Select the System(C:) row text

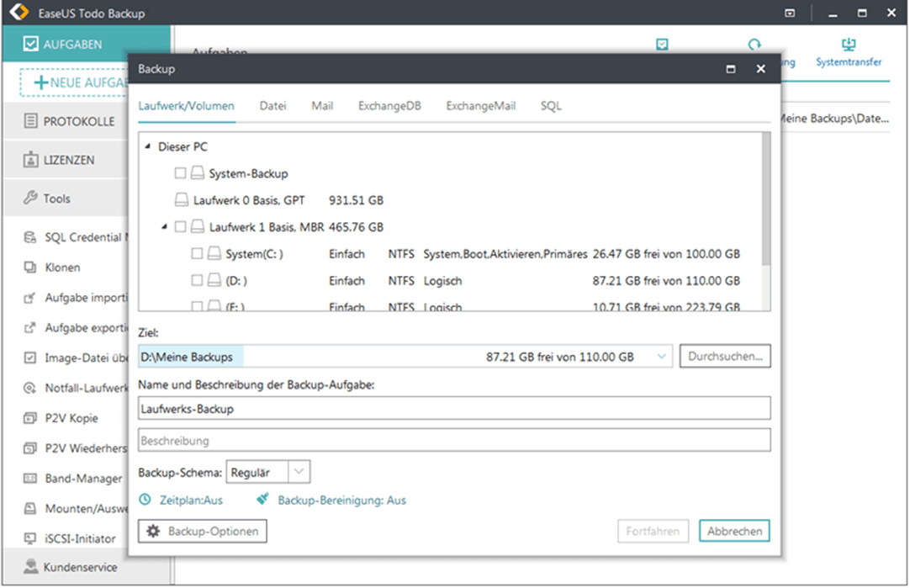(254, 254)
